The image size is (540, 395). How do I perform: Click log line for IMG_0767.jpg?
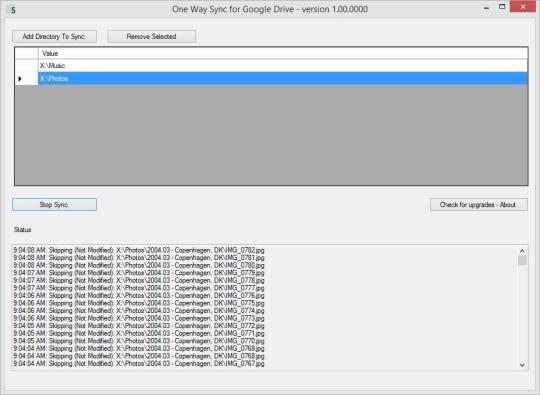pos(139,364)
